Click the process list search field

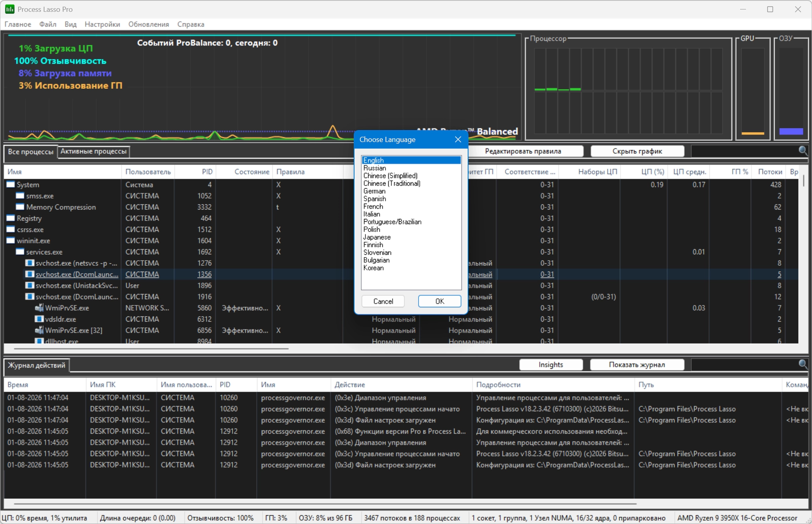tap(744, 151)
